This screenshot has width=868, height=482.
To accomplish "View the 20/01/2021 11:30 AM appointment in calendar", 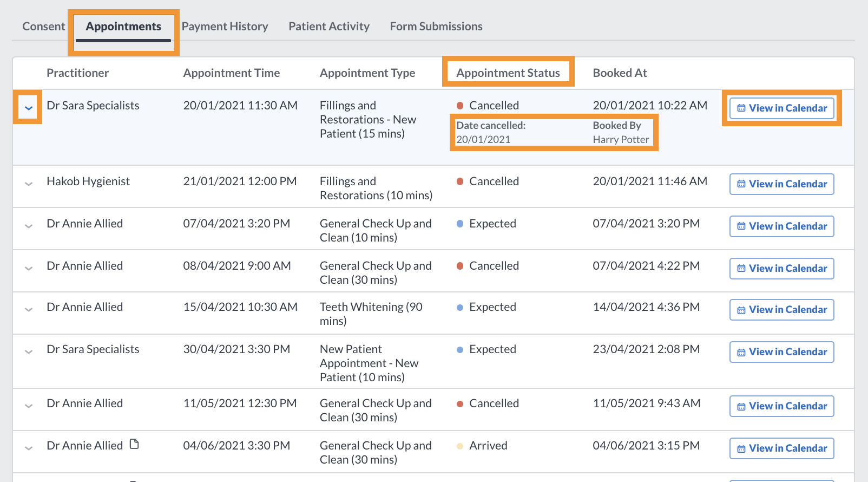I will [781, 108].
